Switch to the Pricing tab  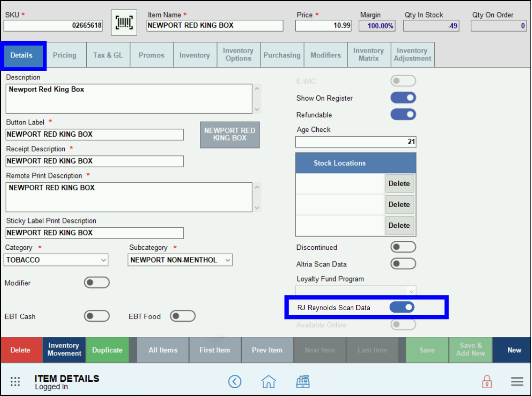[x=64, y=55]
